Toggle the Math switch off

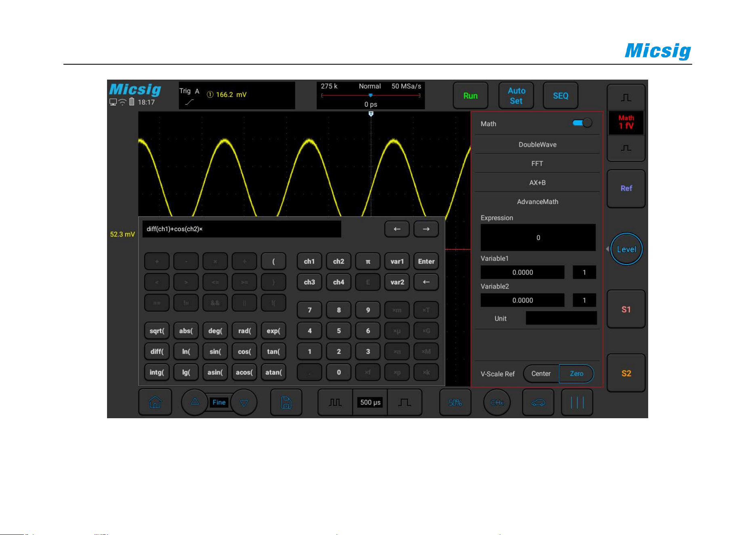coord(582,123)
